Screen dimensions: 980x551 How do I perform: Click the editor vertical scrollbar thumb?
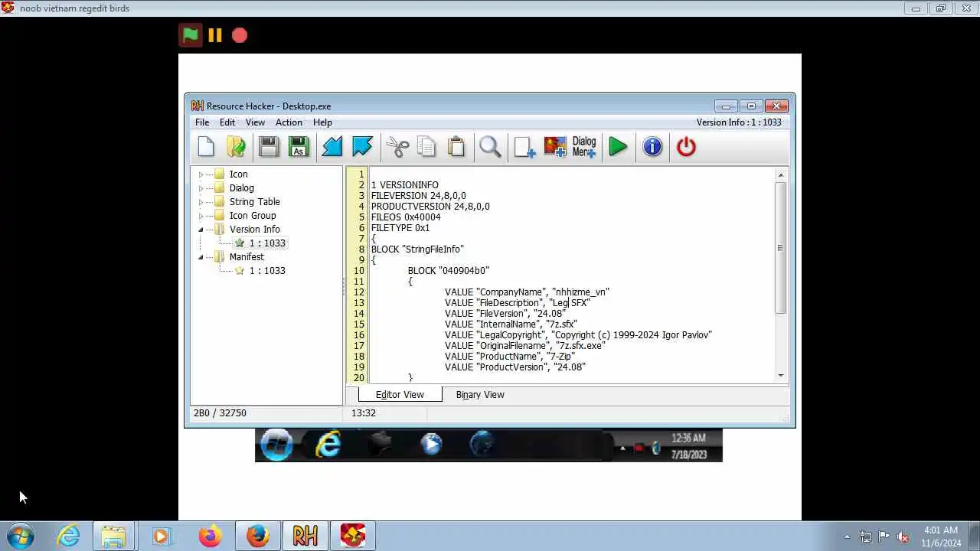point(781,248)
